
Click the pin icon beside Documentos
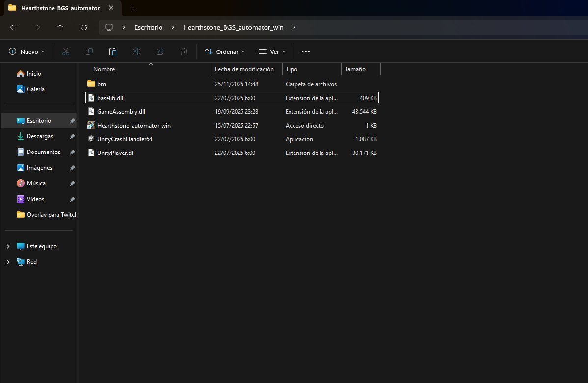pos(72,152)
